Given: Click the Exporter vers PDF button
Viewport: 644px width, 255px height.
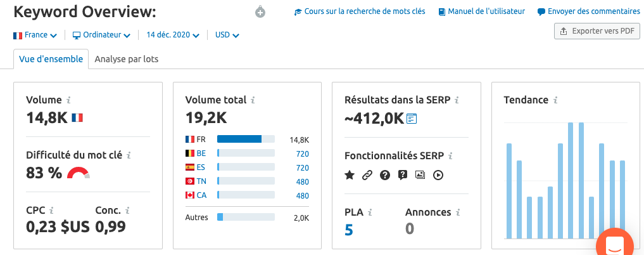Looking at the screenshot, I should (x=597, y=31).
